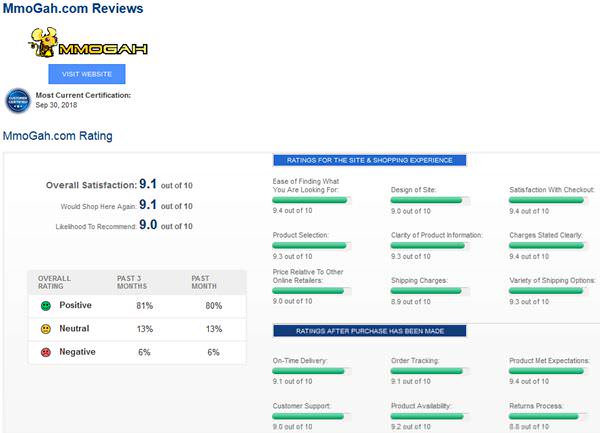Click the Overall Satisfaction 9.1 score

click(x=148, y=184)
